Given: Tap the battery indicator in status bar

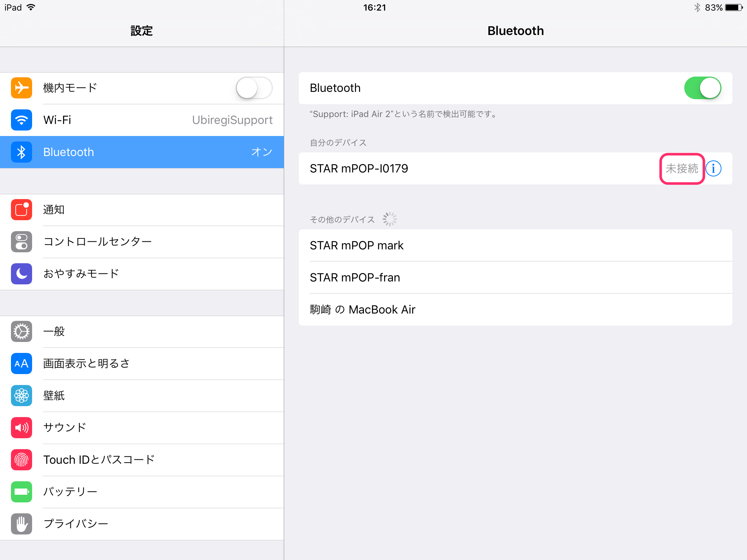Looking at the screenshot, I should pos(734,8).
